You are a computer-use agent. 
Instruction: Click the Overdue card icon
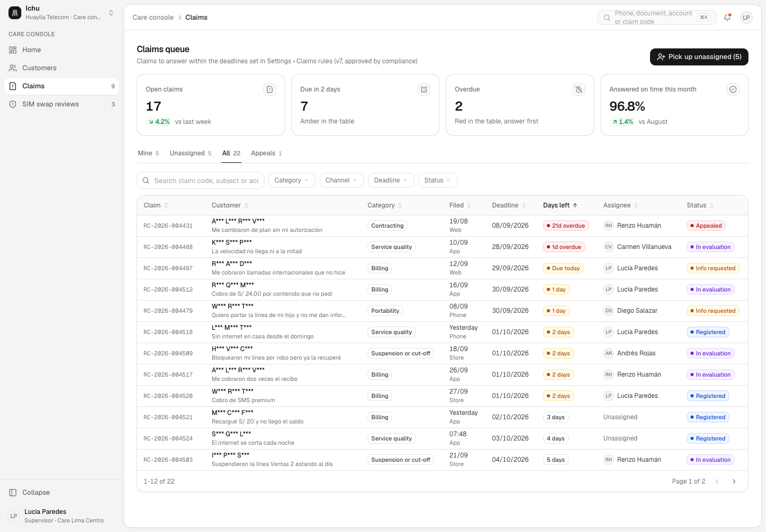[579, 89]
